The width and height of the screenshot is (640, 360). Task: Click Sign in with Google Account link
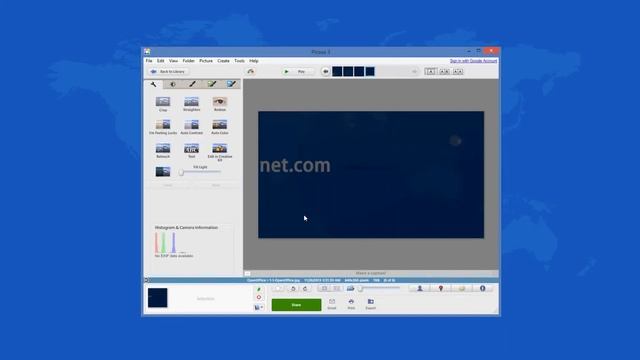coord(473,61)
